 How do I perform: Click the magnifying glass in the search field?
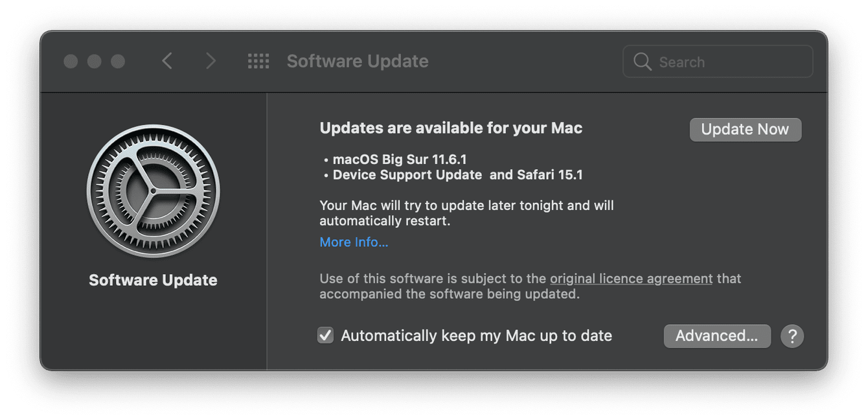click(642, 62)
